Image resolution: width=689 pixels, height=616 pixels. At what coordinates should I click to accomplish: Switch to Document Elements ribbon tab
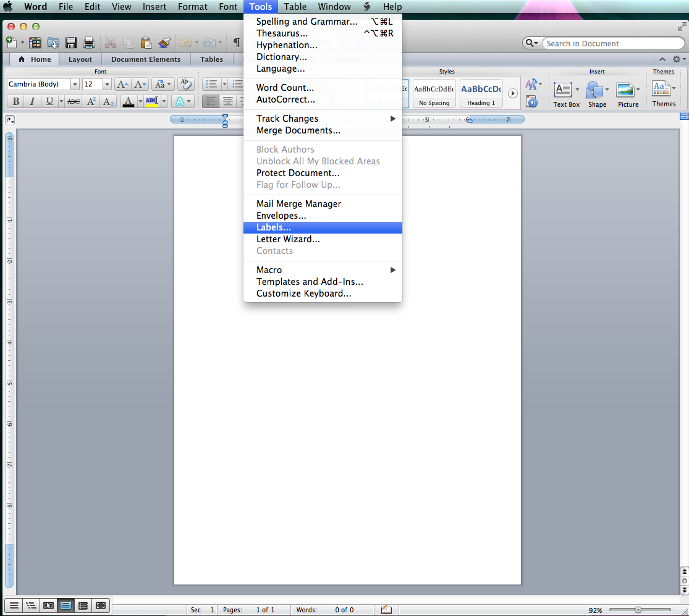[x=146, y=59]
